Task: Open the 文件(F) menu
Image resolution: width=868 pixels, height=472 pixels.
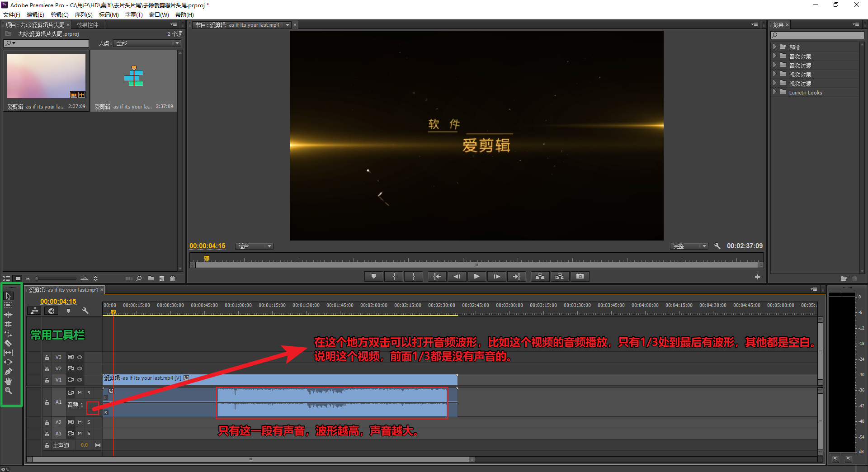Action: point(12,15)
